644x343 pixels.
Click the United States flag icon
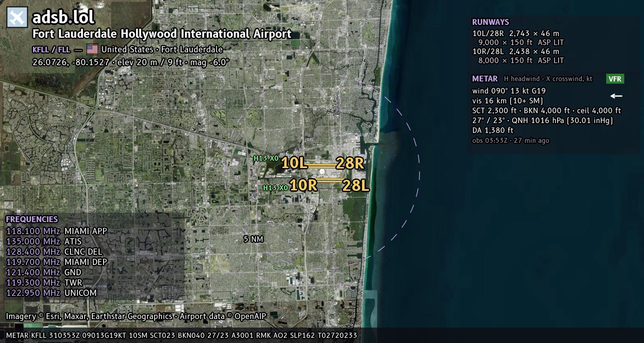(x=92, y=49)
